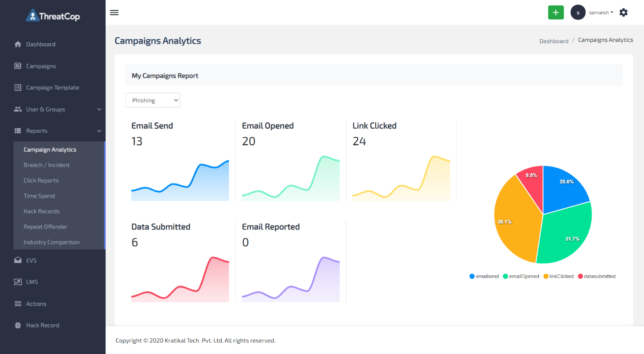644x354 pixels.
Task: Toggle datasubmitted legend item in chart
Action: coord(596,276)
